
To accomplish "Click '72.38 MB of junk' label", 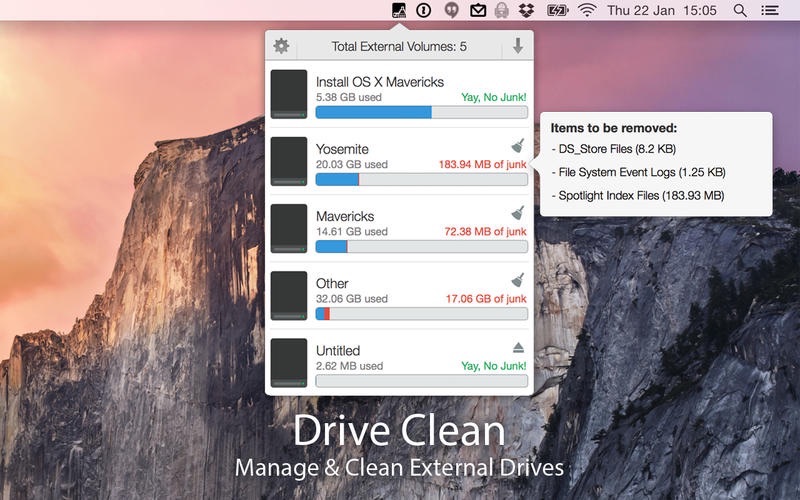I will point(485,232).
